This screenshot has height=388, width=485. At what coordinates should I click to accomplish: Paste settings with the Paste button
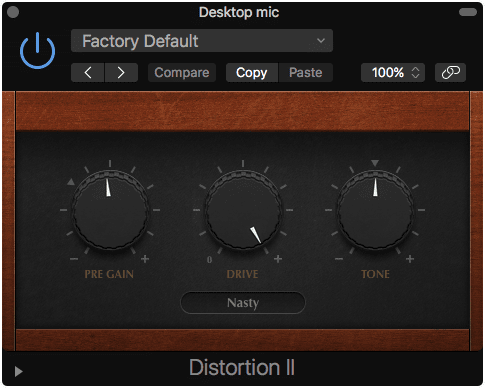click(x=306, y=72)
